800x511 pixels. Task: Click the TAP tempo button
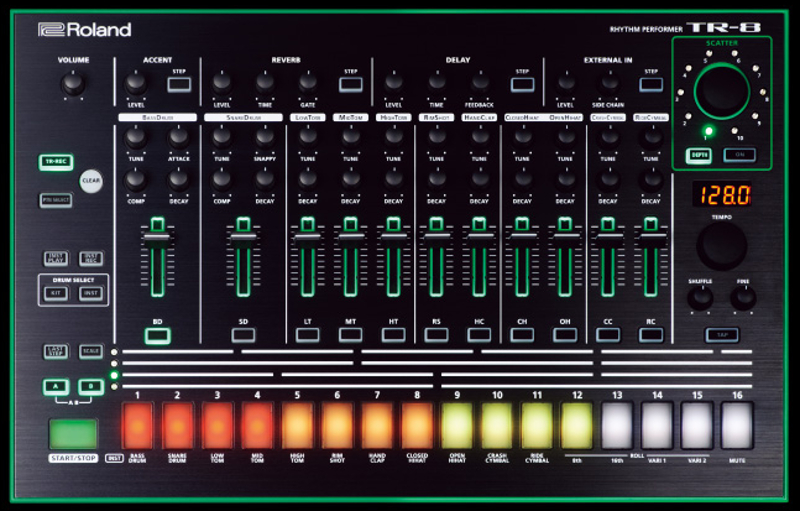point(722,335)
